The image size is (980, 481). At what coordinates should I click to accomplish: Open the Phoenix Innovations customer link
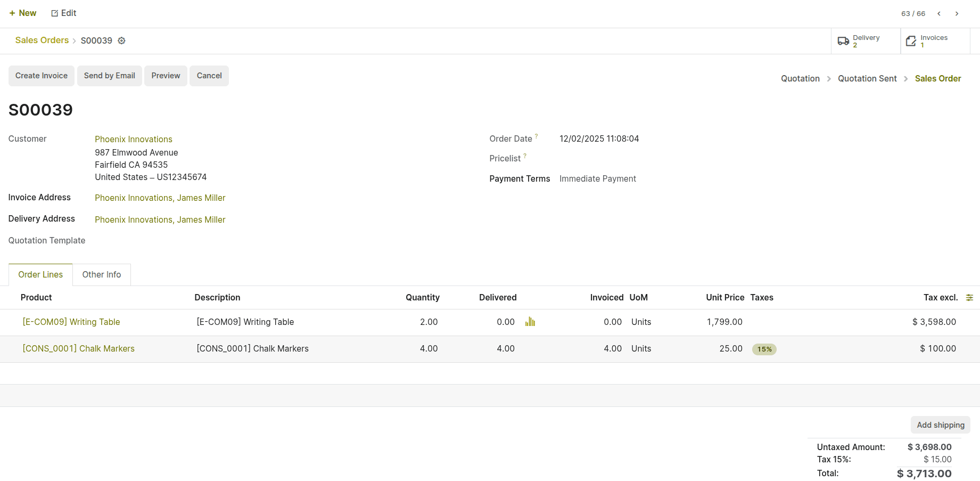(x=134, y=139)
